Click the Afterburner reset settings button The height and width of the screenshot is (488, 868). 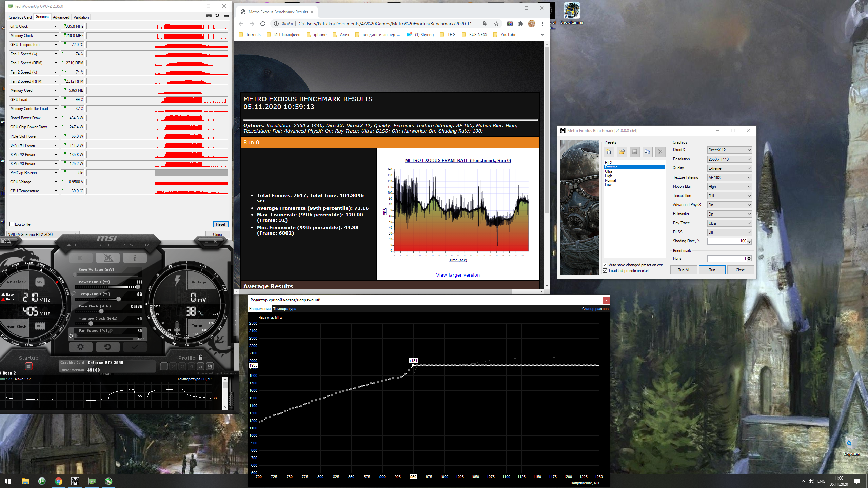tap(107, 347)
